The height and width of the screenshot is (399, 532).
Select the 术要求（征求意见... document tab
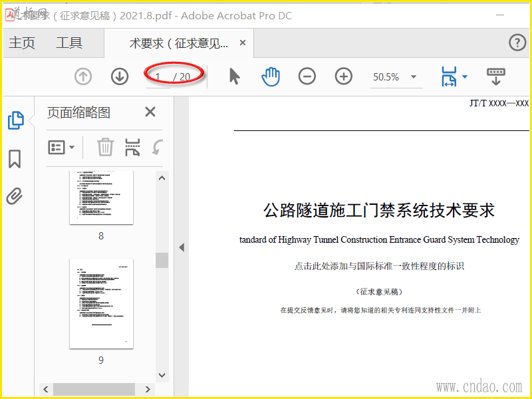pyautogui.click(x=178, y=43)
